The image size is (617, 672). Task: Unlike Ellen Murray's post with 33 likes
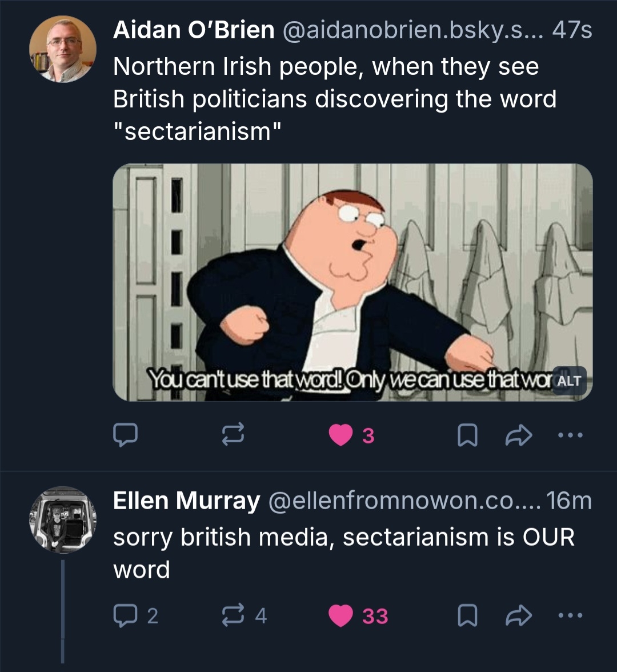(x=341, y=615)
